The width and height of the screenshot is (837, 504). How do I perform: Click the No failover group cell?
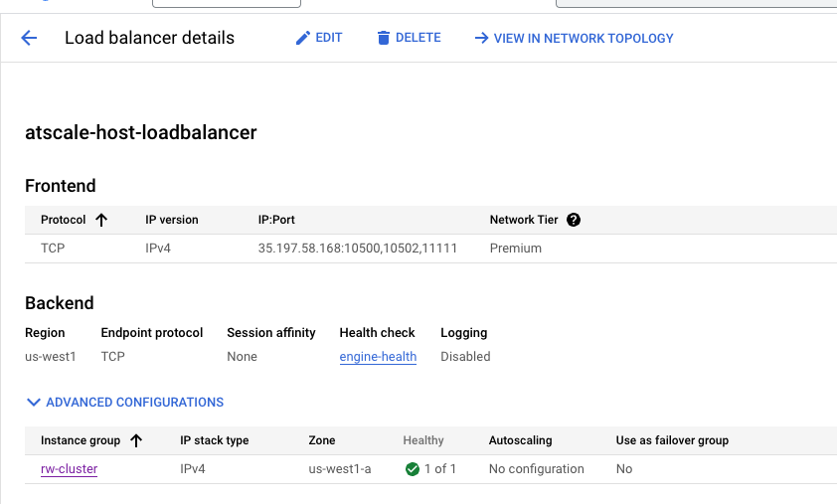click(x=624, y=469)
